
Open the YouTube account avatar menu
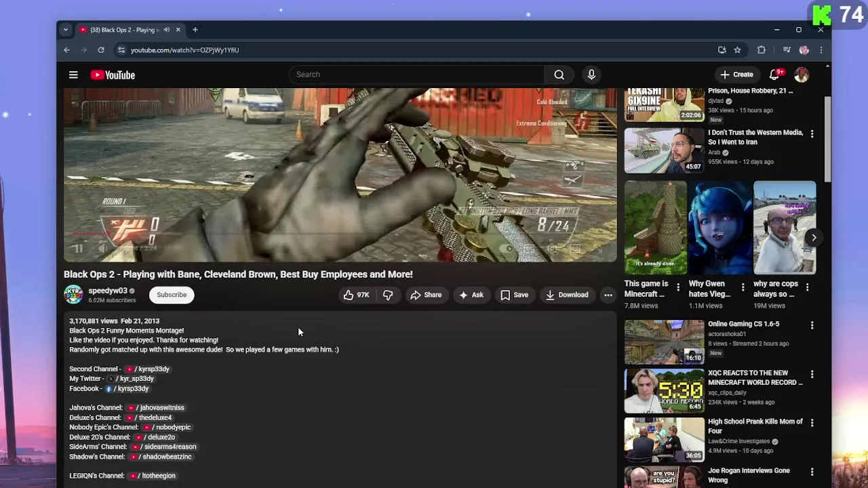(x=802, y=75)
